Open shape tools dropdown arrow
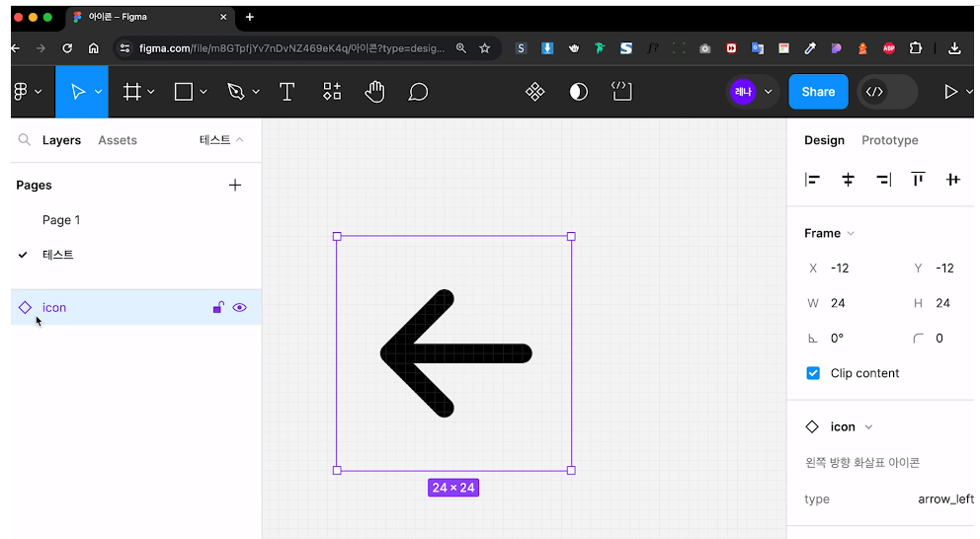Viewport: 980px width, 539px height. click(x=204, y=92)
